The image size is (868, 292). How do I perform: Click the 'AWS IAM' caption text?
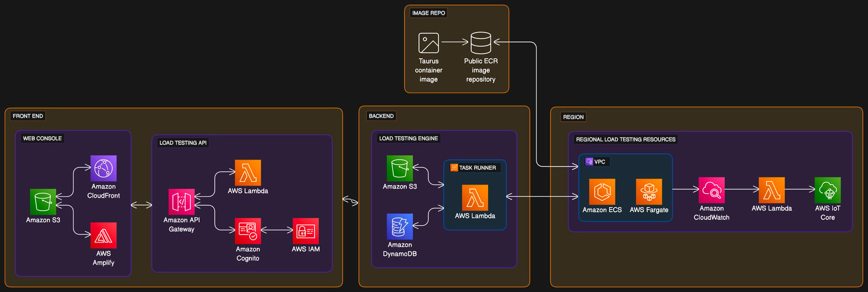pyautogui.click(x=306, y=249)
